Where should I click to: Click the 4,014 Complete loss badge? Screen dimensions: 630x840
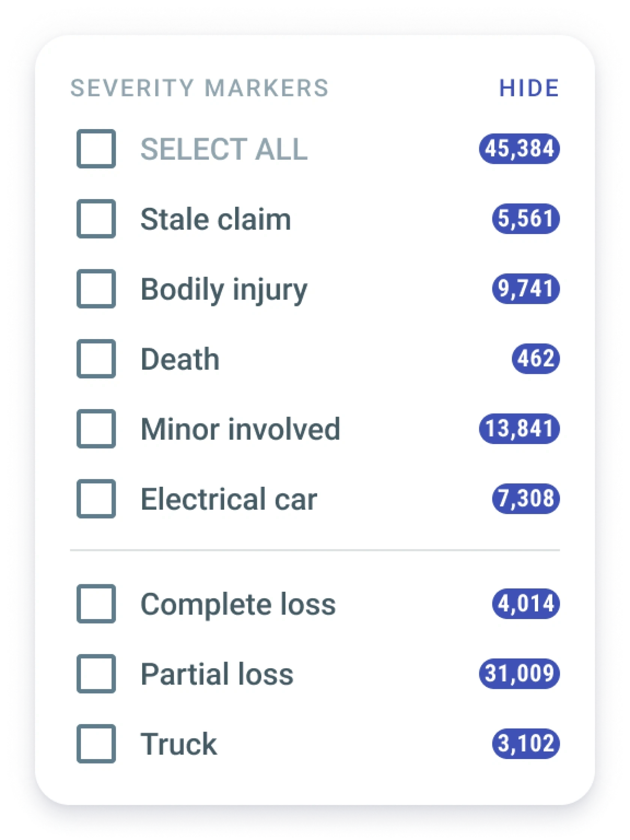526,603
